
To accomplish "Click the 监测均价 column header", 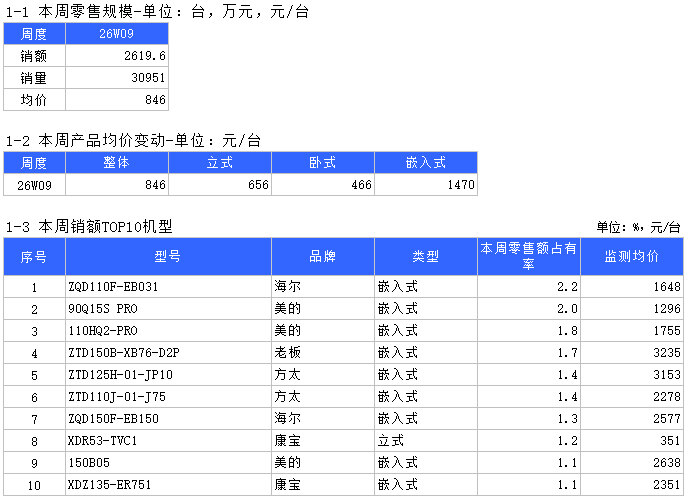I will (632, 256).
